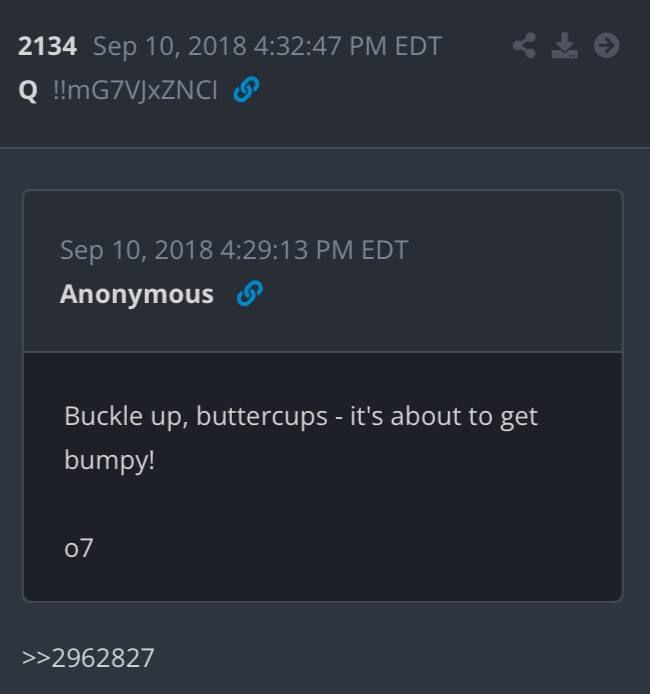Click the blank area beside >>2962827
Image resolution: width=650 pixels, height=694 pixels.
click(x=398, y=657)
